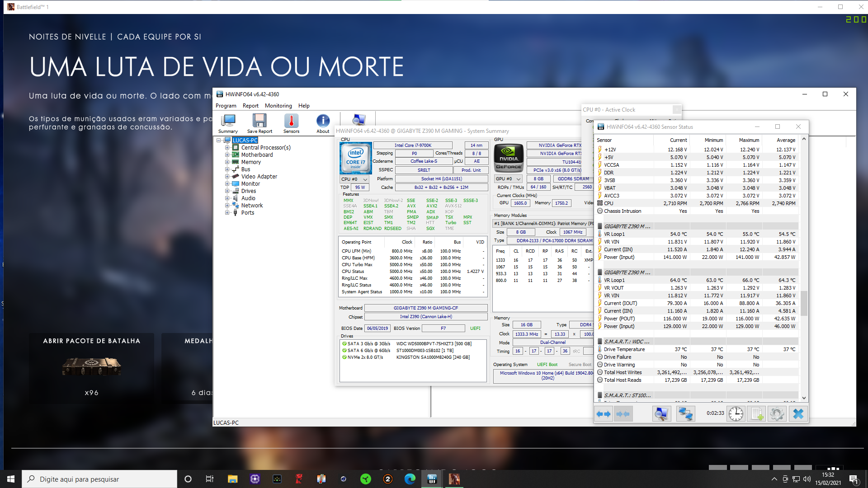Open Microsoft Edge from the taskbar
868x488 pixels.
(410, 479)
